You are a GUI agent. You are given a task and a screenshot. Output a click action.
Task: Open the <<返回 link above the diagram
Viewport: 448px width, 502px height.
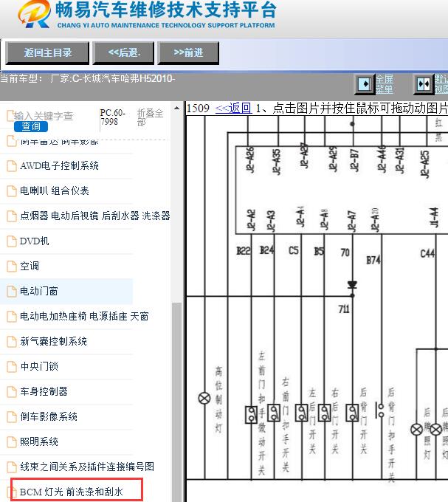[x=233, y=109]
